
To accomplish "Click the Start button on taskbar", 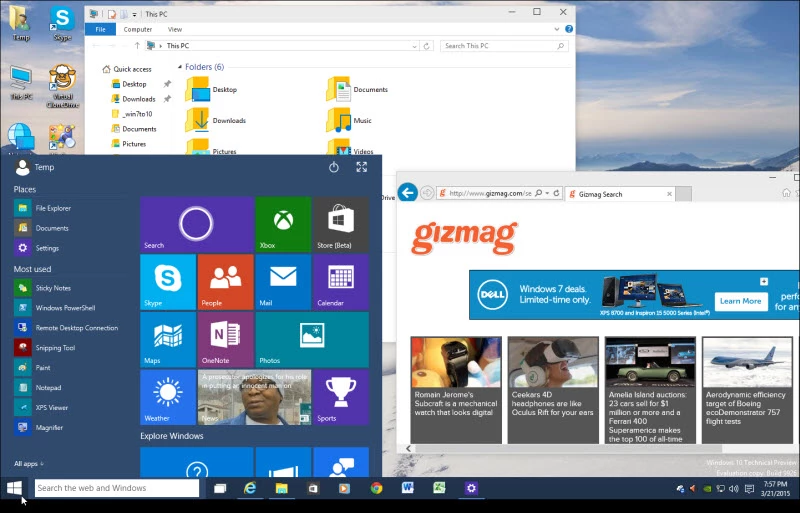I will click(x=14, y=488).
